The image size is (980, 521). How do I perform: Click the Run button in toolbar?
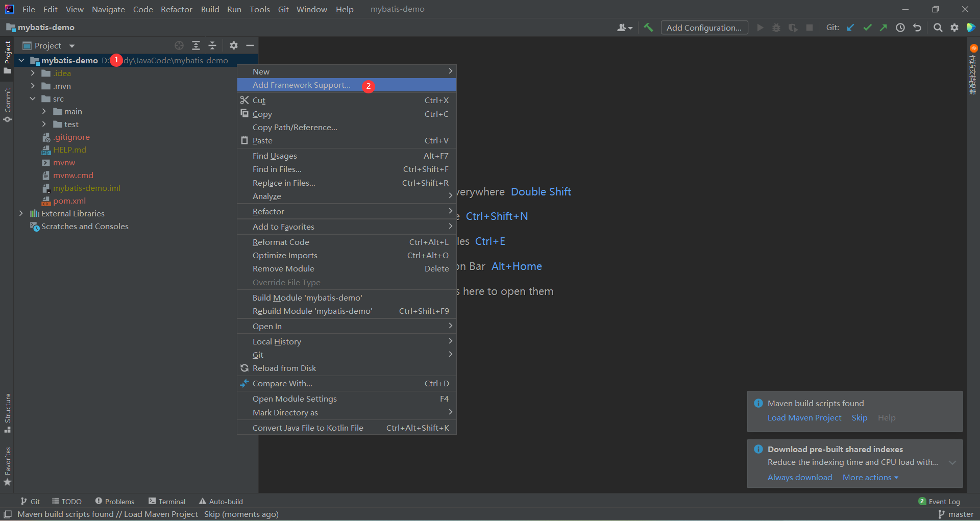pos(760,28)
